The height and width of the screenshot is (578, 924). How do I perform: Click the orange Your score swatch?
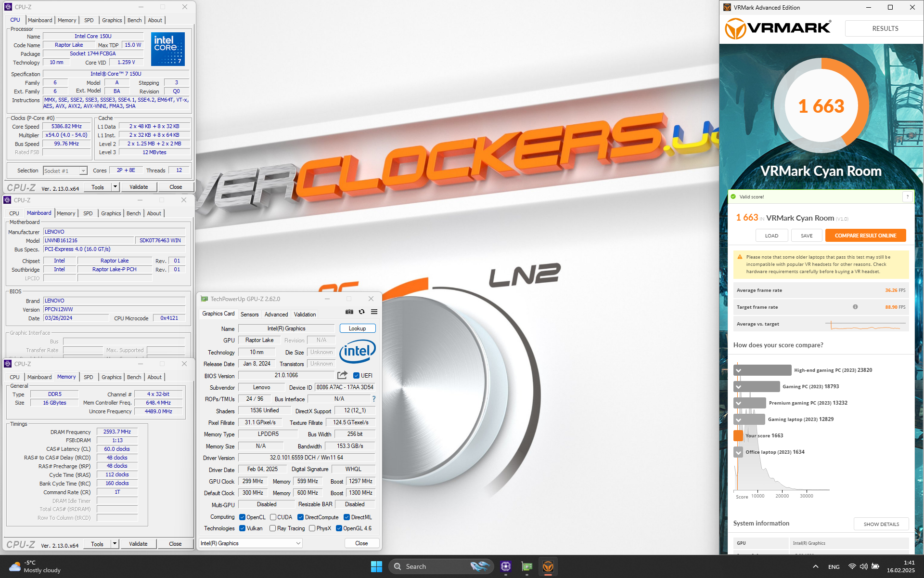[x=738, y=436]
